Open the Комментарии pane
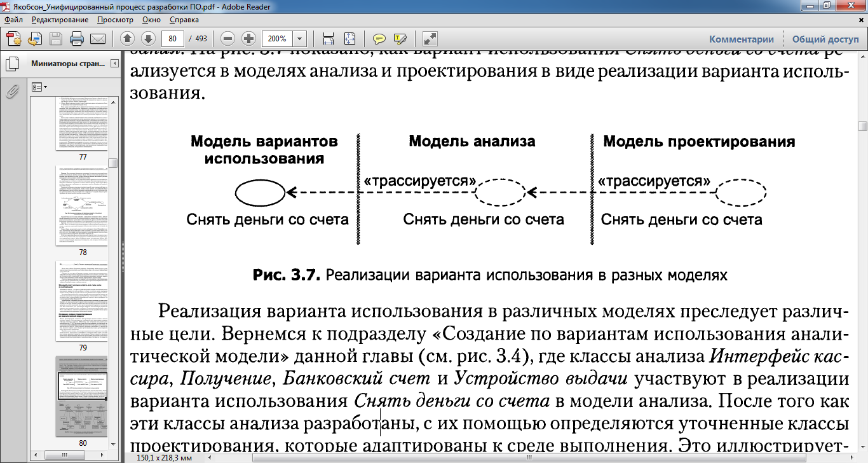Viewport: 868px width, 463px height. (742, 38)
